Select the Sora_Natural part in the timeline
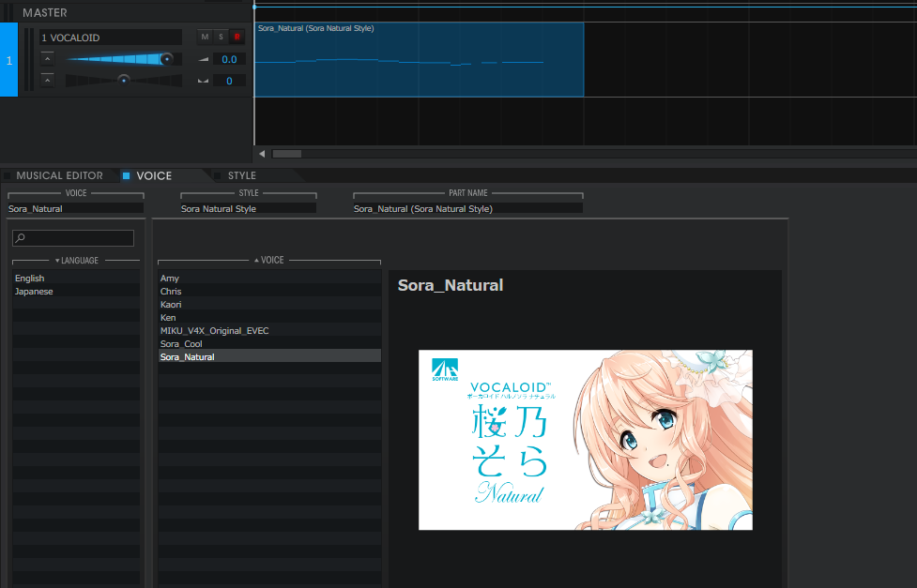This screenshot has width=917, height=588. [419, 60]
